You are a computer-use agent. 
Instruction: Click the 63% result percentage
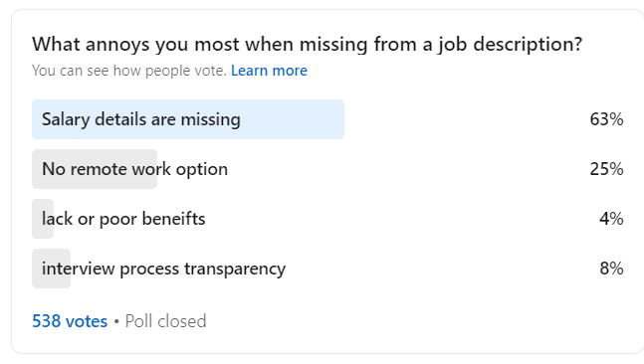606,119
